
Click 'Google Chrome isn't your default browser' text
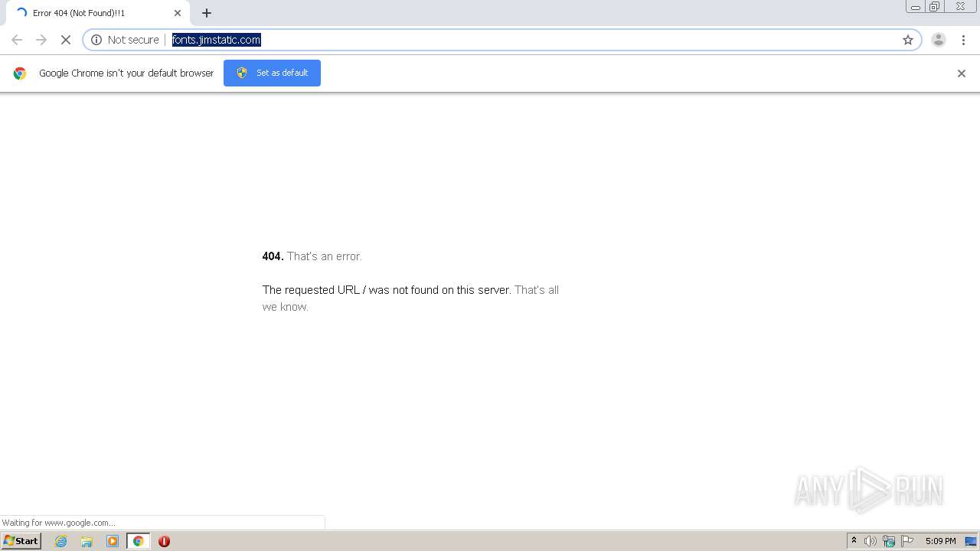(x=126, y=73)
